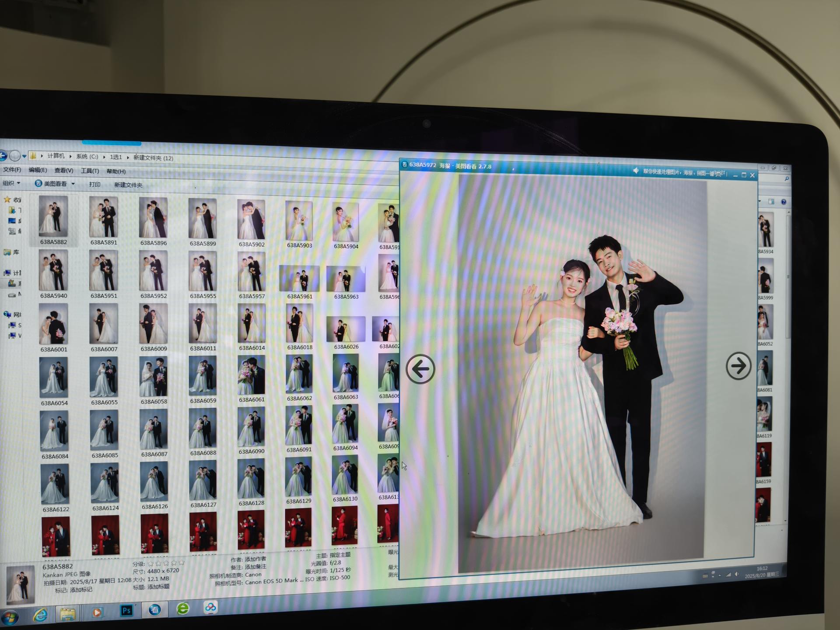The height and width of the screenshot is (630, 840).
Task: Expand the arrow after 计算机 in breadcrumb
Action: (x=70, y=156)
